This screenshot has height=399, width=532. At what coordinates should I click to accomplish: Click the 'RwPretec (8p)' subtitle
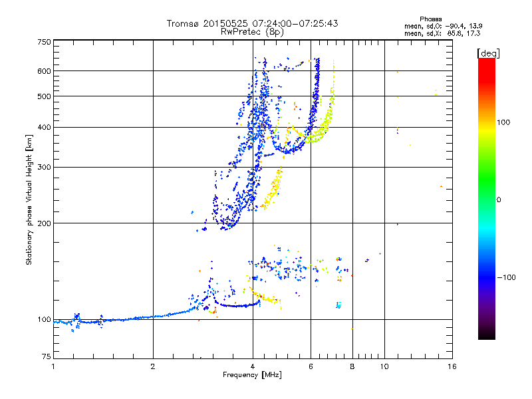coord(252,32)
